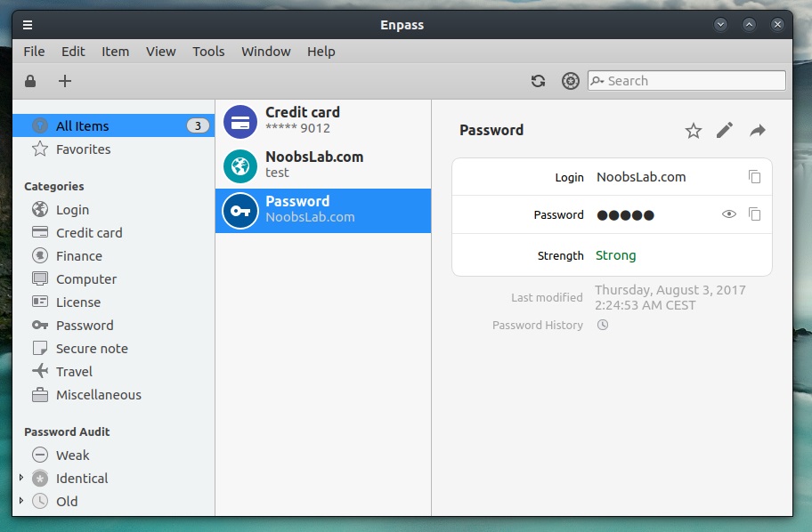Open the Tools menu
This screenshot has height=532, width=812.
coord(208,52)
